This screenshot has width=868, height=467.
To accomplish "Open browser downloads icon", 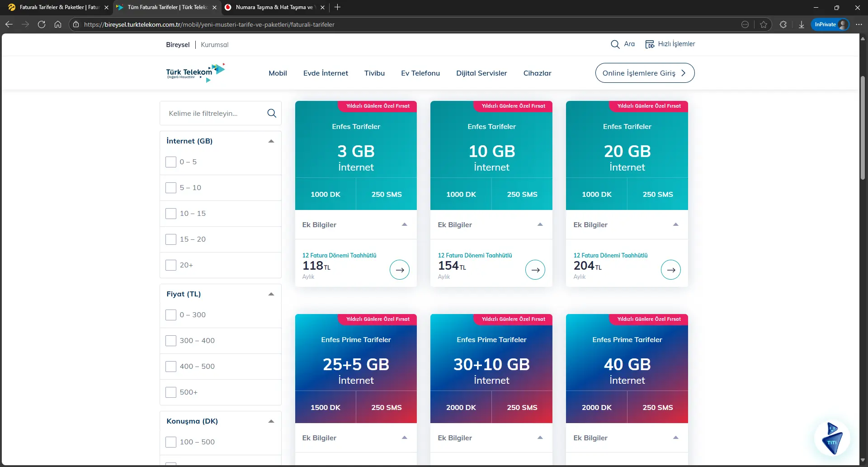I will click(x=802, y=24).
